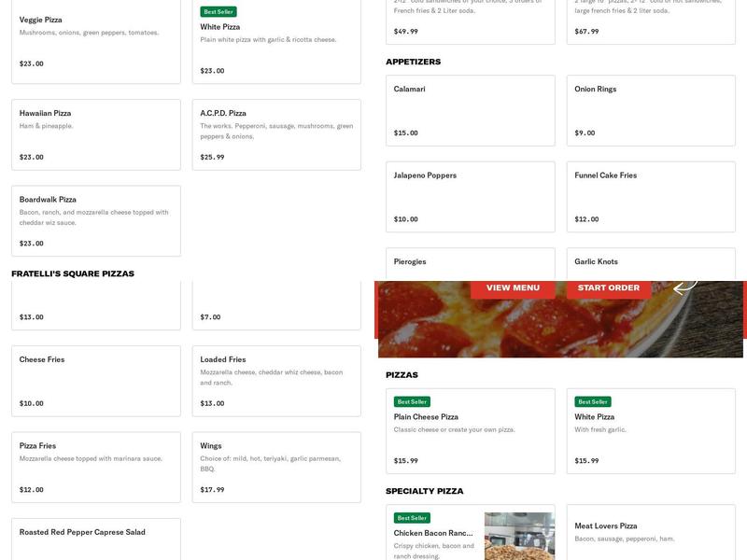Select the Calamari appetizer card
Image resolution: width=747 pixels, height=560 pixels.
[472, 109]
